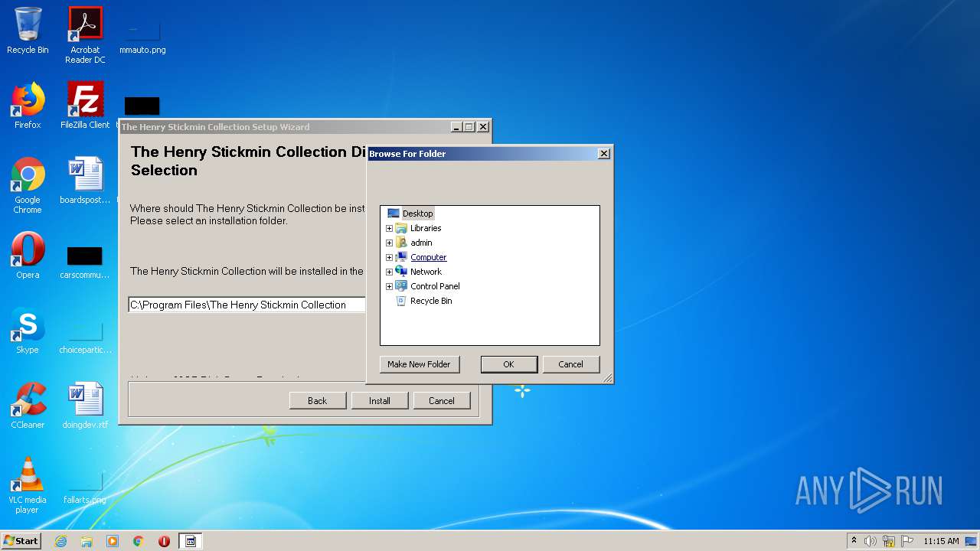Launch VLC media player shortcut
This screenshot has height=551, width=980.
28,485
